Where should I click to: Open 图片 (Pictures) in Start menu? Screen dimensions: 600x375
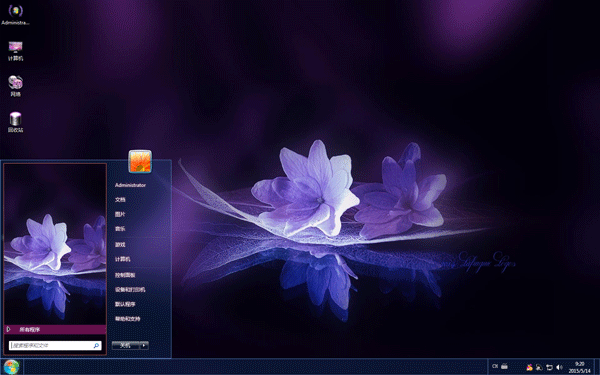point(120,214)
